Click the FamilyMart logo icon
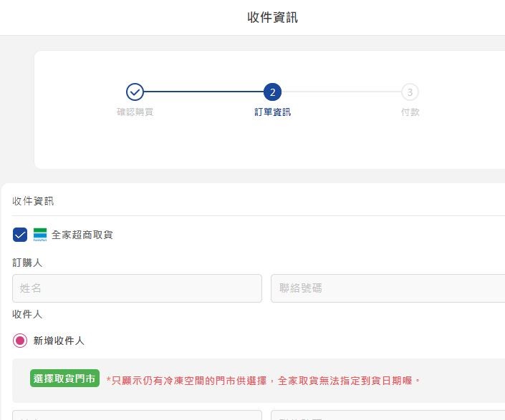This screenshot has height=420, width=505. [x=40, y=235]
